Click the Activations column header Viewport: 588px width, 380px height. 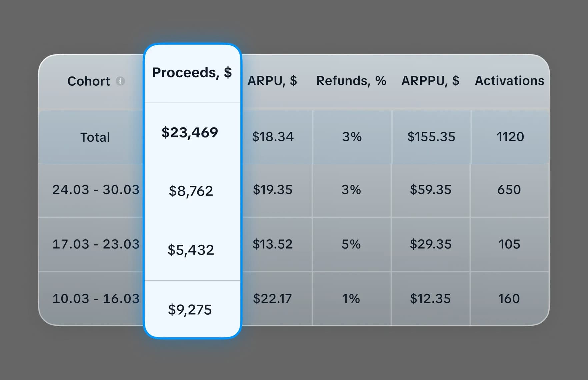[509, 81]
